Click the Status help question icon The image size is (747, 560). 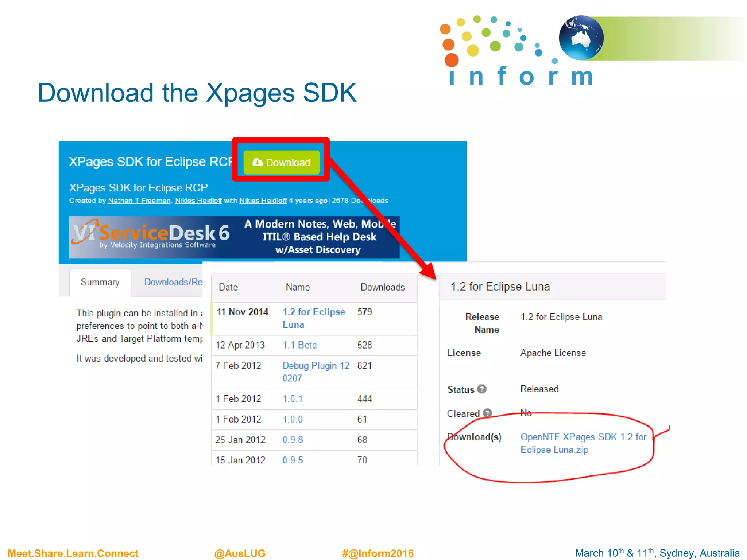pyautogui.click(x=482, y=389)
